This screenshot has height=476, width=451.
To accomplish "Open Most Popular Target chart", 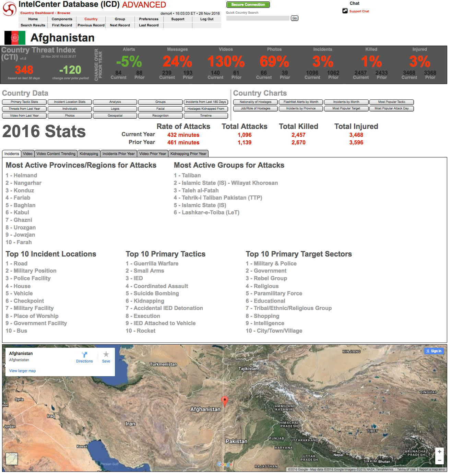I will (x=346, y=109).
